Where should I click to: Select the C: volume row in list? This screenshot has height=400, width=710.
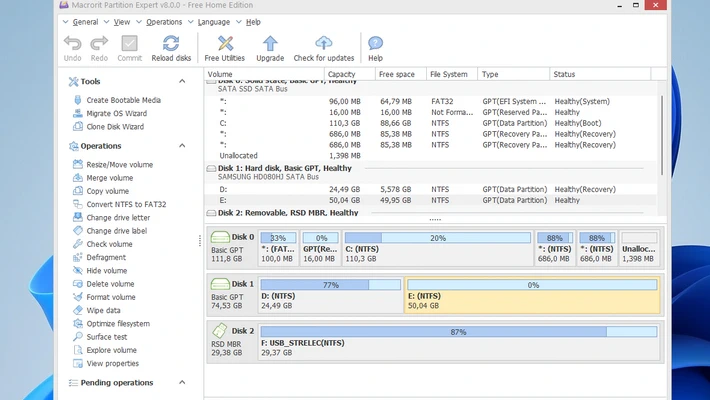pos(431,123)
